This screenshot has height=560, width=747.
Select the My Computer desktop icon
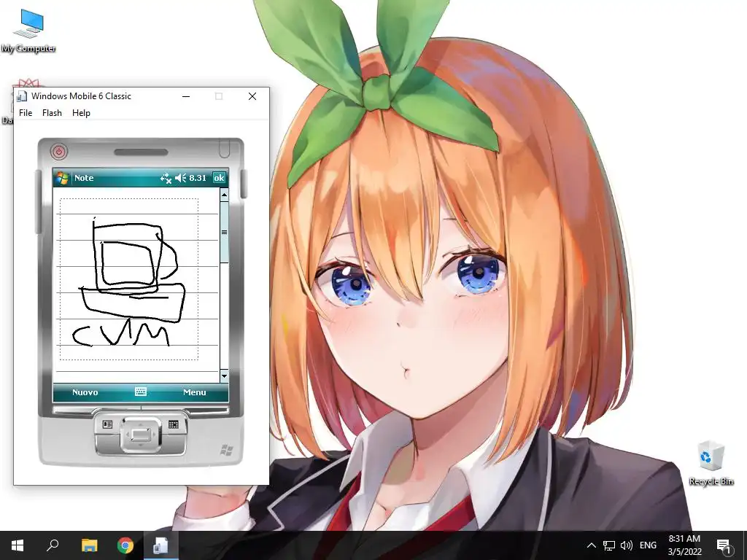28,31
